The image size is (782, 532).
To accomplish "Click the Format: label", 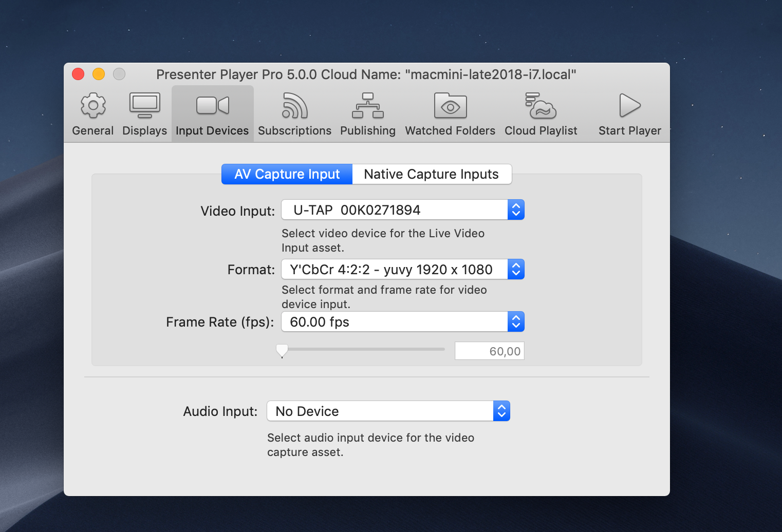I will click(x=251, y=270).
